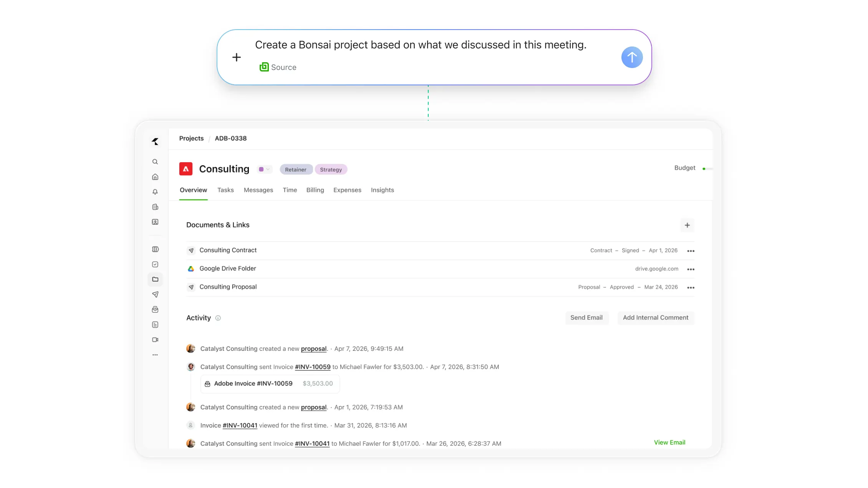This screenshot has height=488, width=868.
Task: Click the Activity info icon
Action: click(218, 318)
